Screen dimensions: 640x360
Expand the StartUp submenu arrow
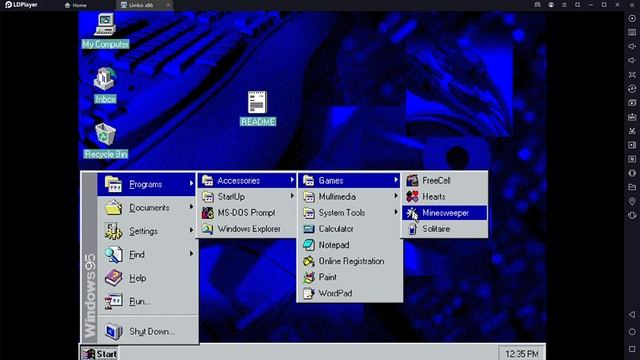(x=292, y=196)
